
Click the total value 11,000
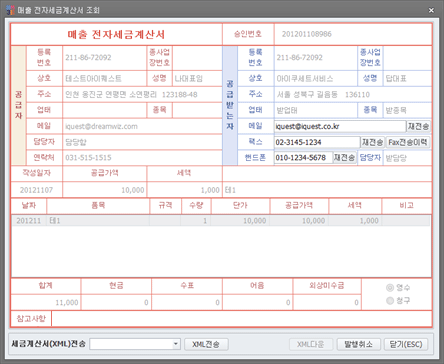(x=67, y=303)
